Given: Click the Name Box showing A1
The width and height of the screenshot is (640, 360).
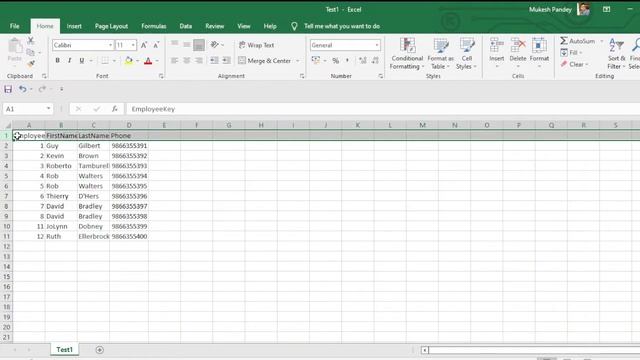Looking at the screenshot, I should [x=28, y=109].
